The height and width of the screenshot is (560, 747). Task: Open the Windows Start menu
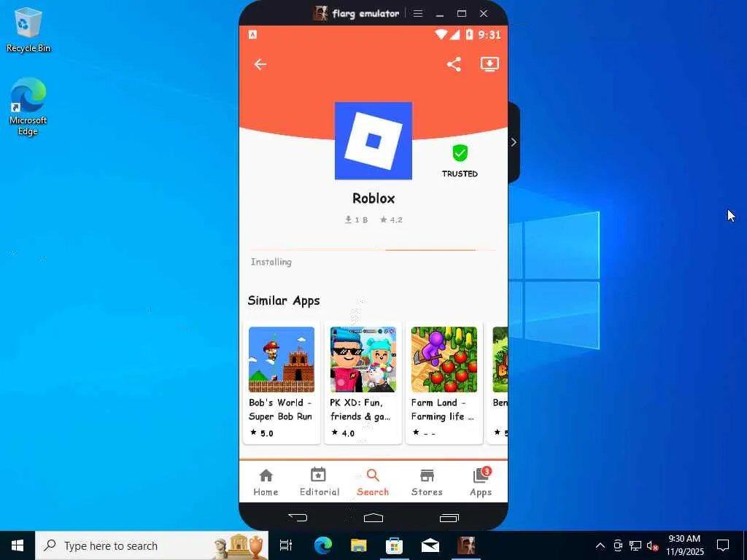click(18, 545)
